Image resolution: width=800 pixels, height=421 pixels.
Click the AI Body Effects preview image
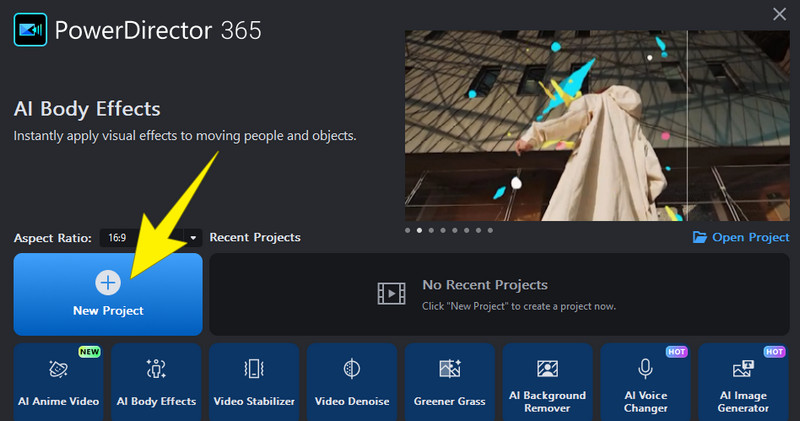[560, 125]
